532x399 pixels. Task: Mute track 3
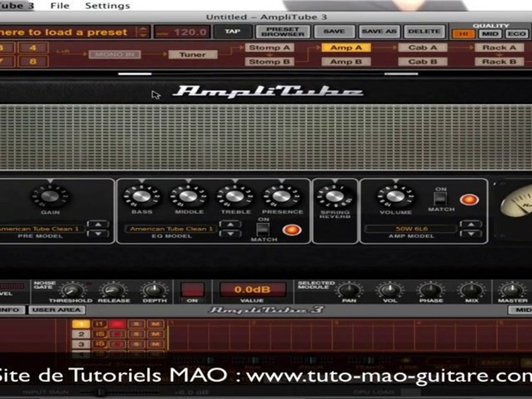pyautogui.click(x=155, y=344)
